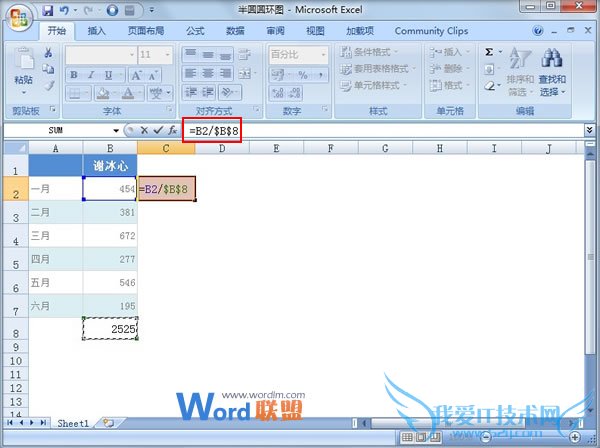Toggle top vertical alignment
Screen dimensions: 600x448
[191, 54]
